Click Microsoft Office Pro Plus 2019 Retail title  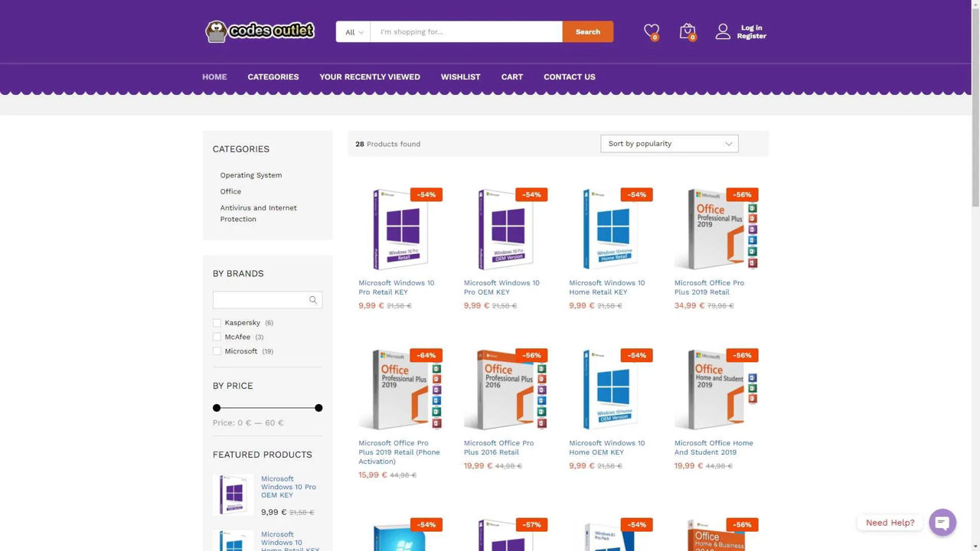pos(709,287)
